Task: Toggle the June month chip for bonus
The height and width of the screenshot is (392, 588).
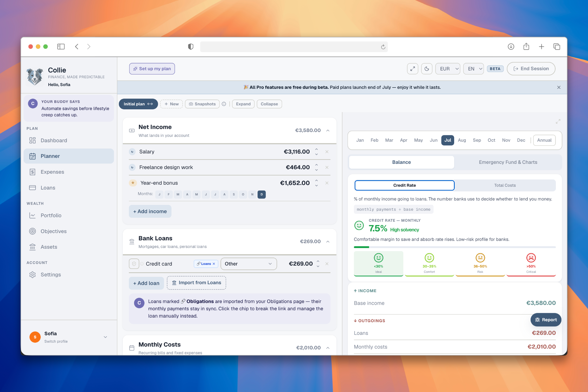Action: coord(206,194)
